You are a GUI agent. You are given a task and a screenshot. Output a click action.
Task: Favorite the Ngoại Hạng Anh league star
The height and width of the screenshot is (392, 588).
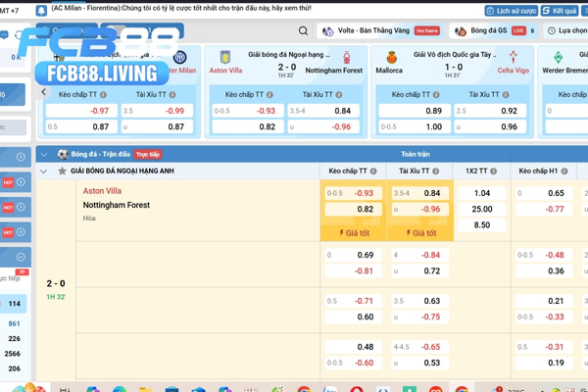click(62, 171)
